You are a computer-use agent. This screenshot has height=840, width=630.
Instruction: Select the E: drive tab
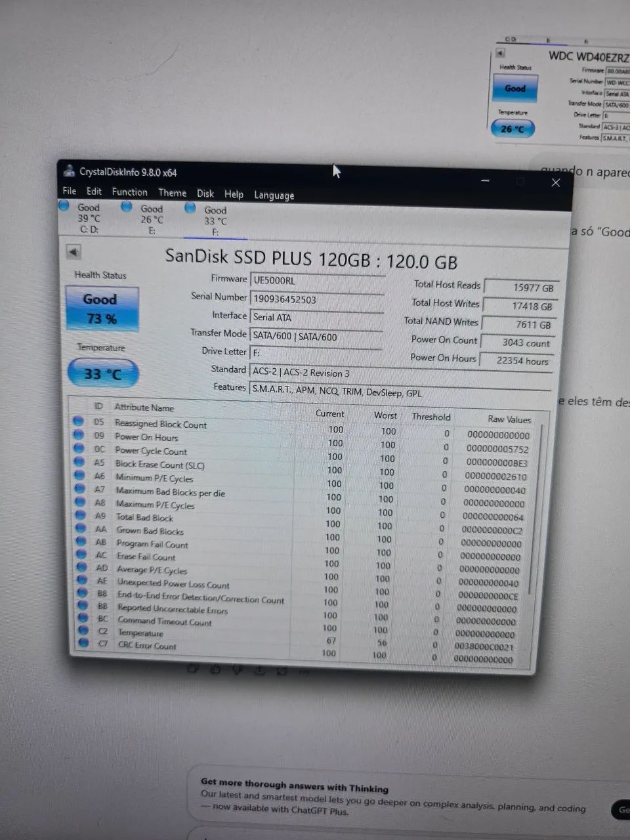pyautogui.click(x=152, y=219)
